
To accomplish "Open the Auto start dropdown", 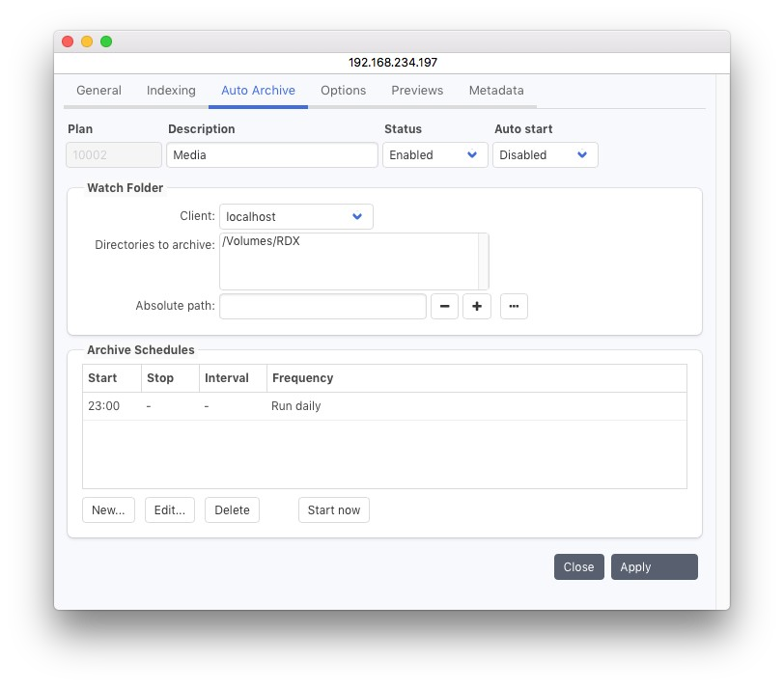I will [545, 155].
